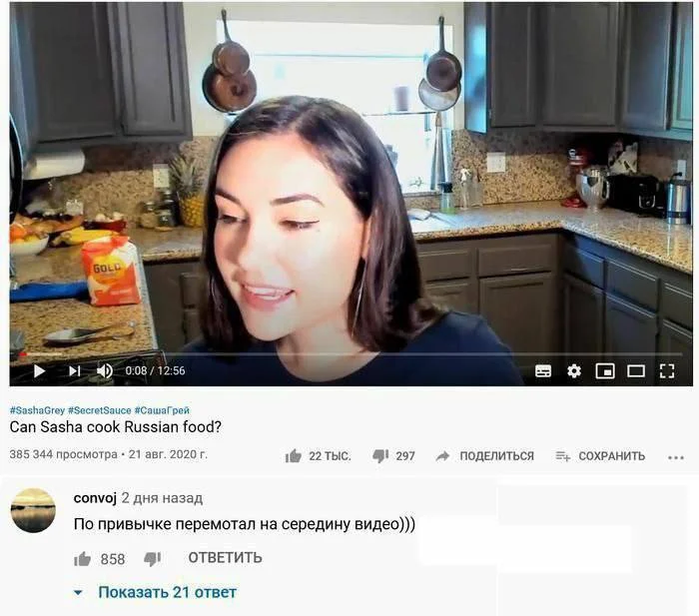The width and height of the screenshot is (699, 616).
Task: Play the video with the play button
Action: [x=39, y=370]
